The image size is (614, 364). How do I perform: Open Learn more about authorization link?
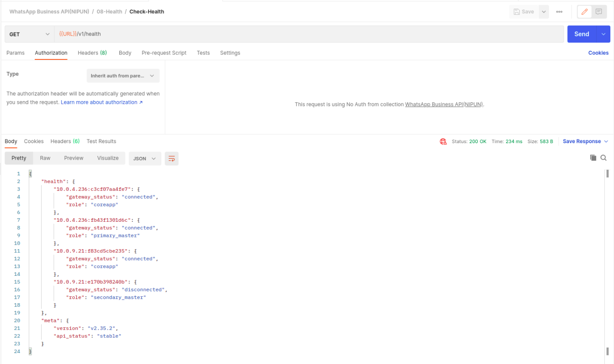point(101,102)
